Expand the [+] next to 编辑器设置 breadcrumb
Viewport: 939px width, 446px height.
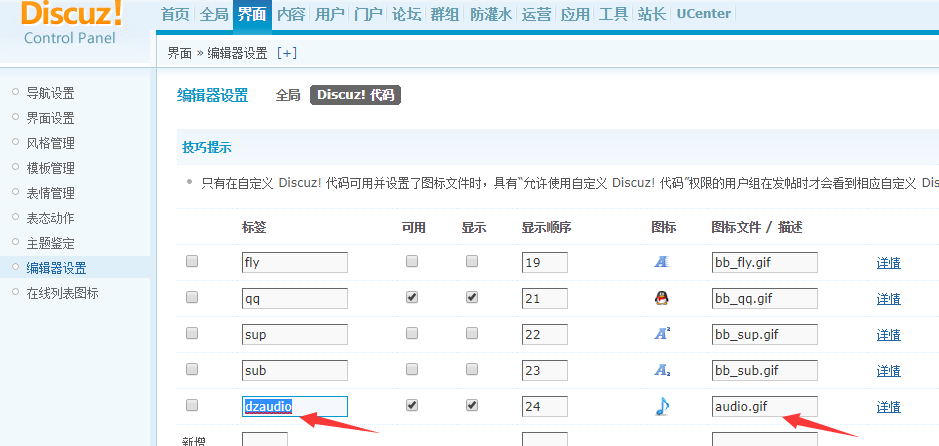287,53
